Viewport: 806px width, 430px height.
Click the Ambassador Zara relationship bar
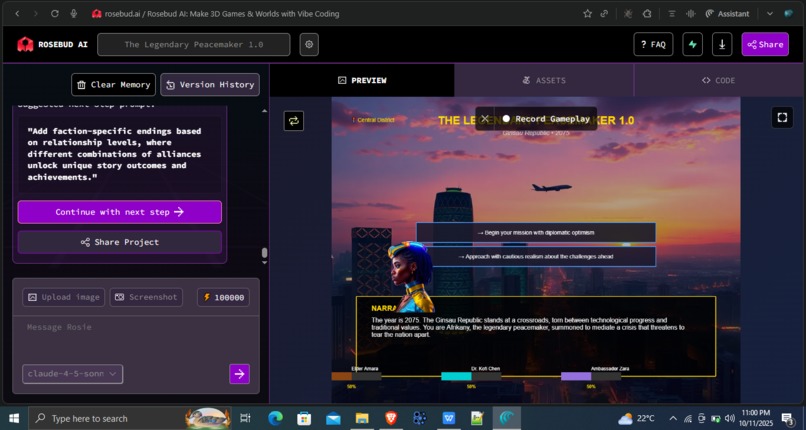pos(591,377)
